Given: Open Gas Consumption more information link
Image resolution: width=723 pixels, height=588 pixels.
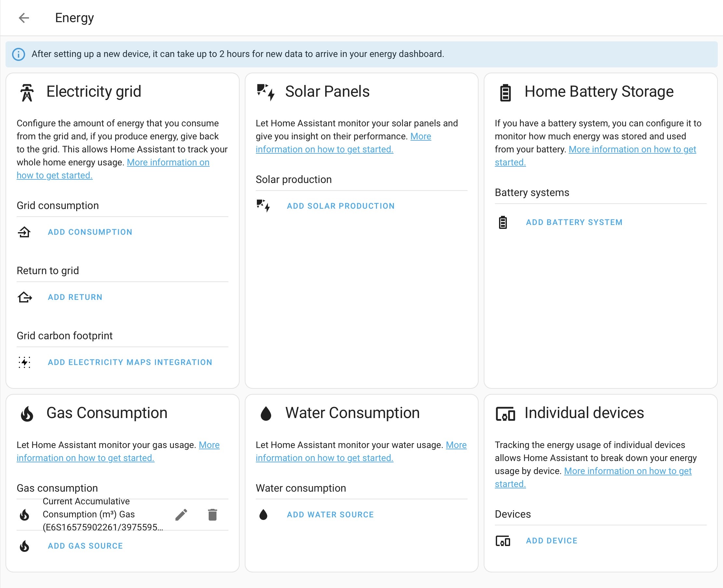Looking at the screenshot, I should click(x=85, y=458).
